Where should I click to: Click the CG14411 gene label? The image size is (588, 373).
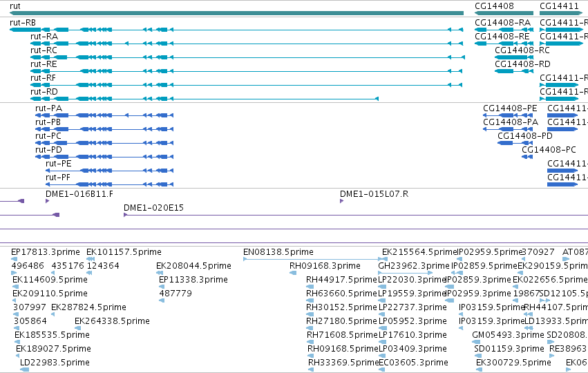[559, 6]
